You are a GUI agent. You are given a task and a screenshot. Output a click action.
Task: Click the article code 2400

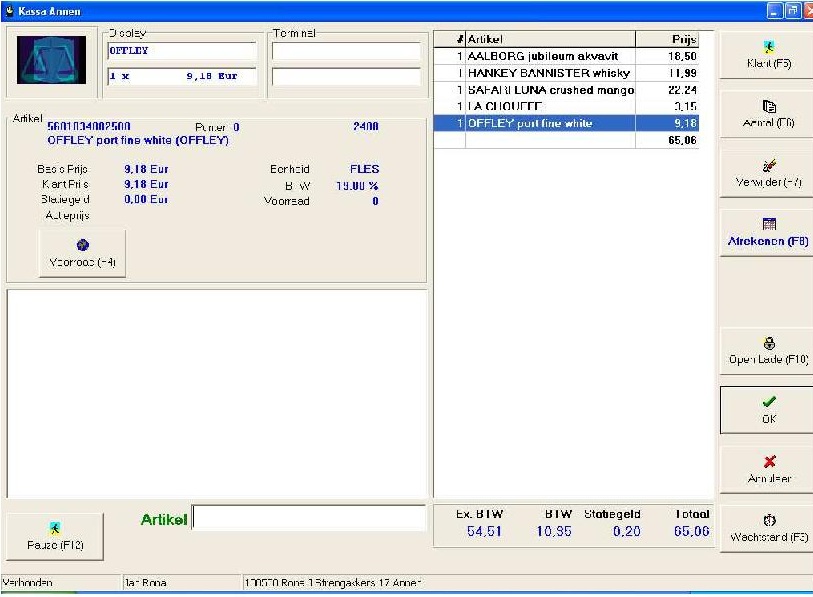[366, 126]
